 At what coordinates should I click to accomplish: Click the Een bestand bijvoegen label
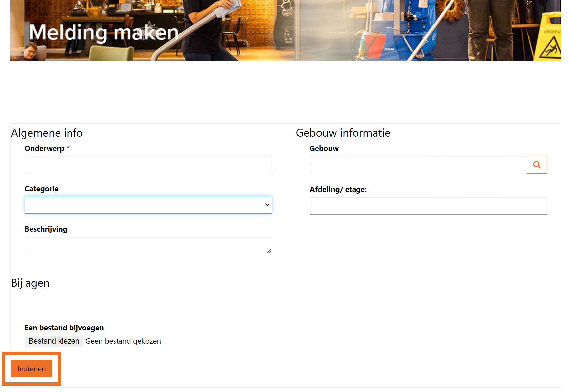[x=64, y=328]
